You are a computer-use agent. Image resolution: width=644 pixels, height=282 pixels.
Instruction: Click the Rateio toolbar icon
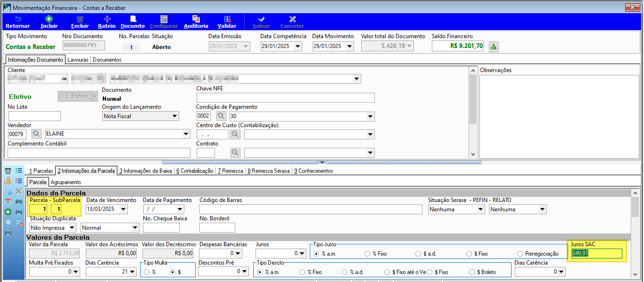tap(107, 22)
